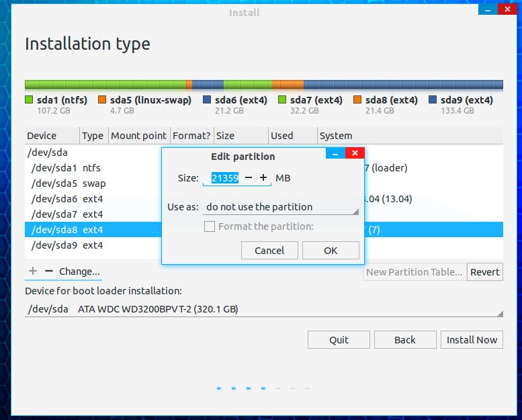Image resolution: width=522 pixels, height=420 pixels.
Task: Click the remove partition minus icon
Action: pos(48,271)
